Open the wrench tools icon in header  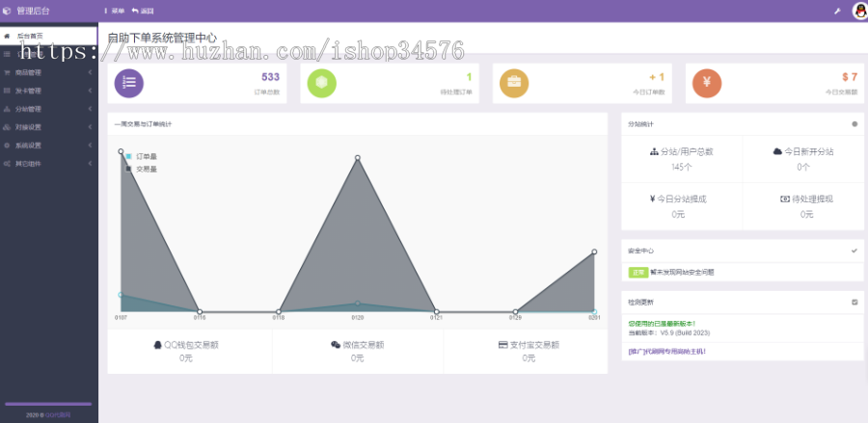coord(837,11)
